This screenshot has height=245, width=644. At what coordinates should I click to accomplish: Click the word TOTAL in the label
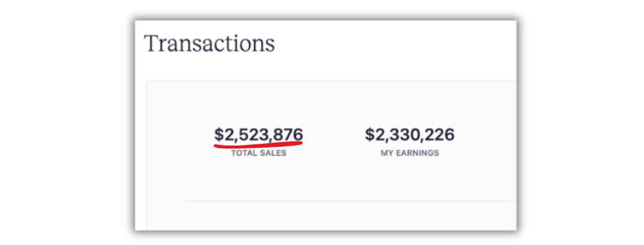[245, 153]
